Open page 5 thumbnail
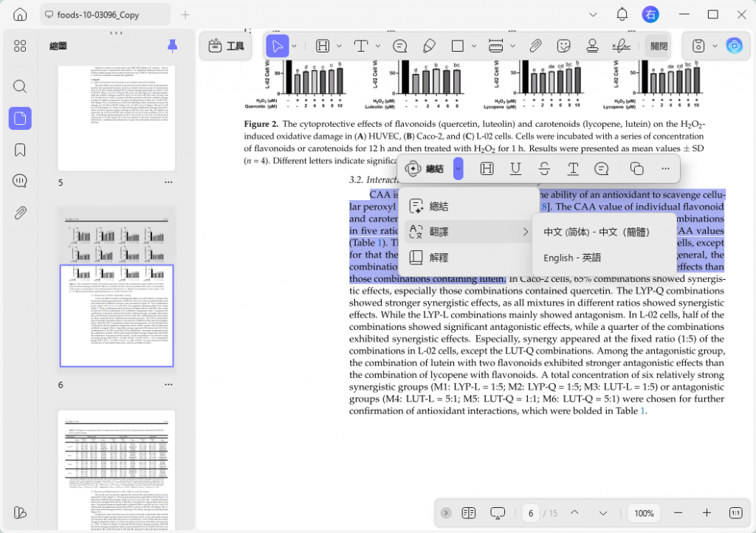 116,118
